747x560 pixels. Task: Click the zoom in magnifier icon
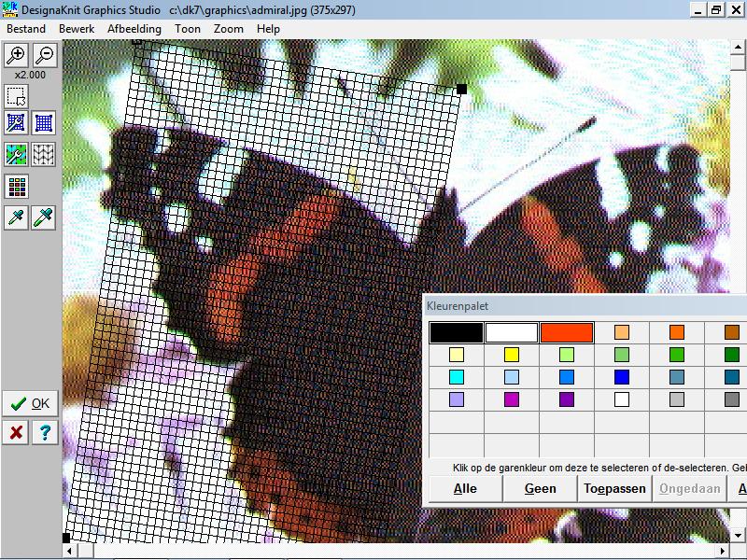(x=17, y=55)
